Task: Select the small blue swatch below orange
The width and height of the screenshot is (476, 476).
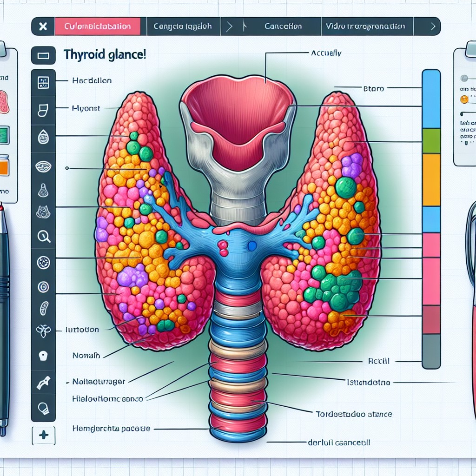Action: pos(431,219)
